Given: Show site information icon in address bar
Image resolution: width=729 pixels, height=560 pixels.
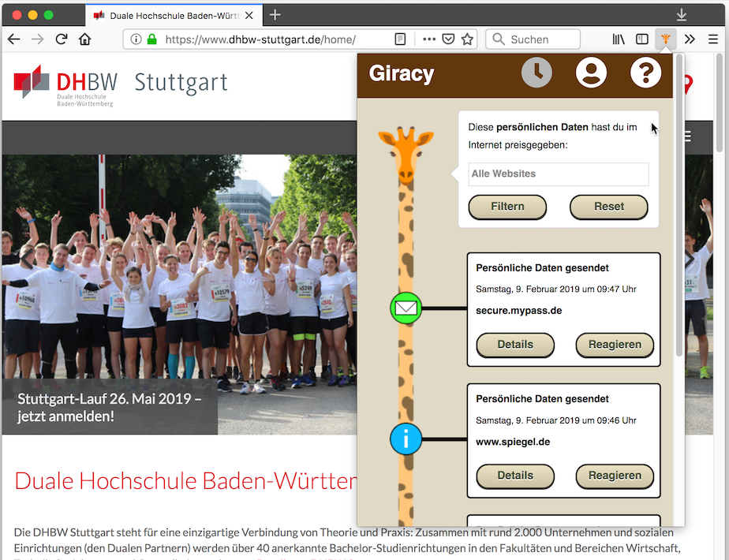Looking at the screenshot, I should pyautogui.click(x=136, y=39).
